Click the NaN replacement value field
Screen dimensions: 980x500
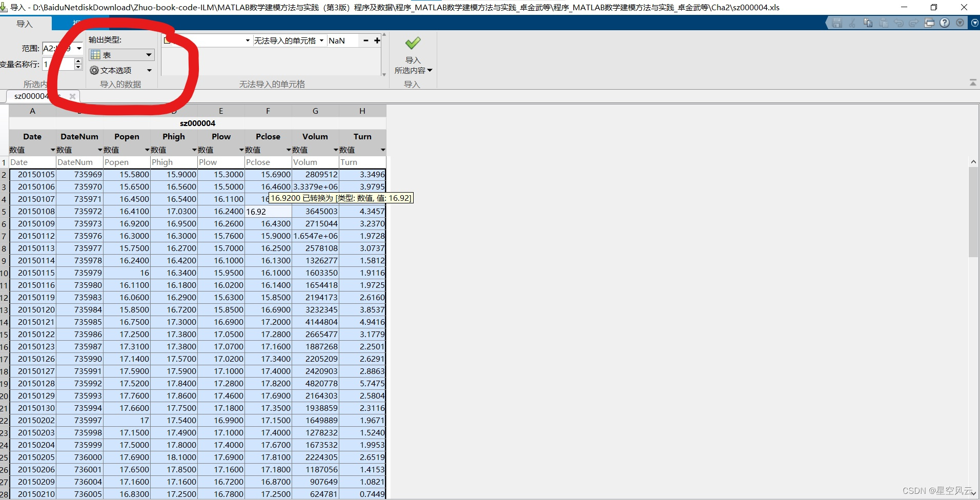point(342,40)
